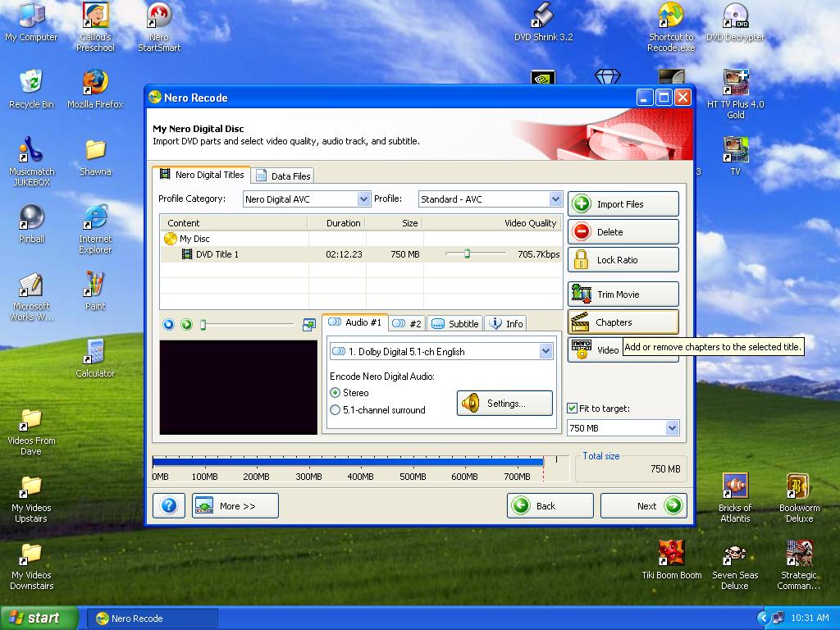Screen dimensions: 840x630
Task: Open the Videos From Dave folder
Action: coord(31,431)
